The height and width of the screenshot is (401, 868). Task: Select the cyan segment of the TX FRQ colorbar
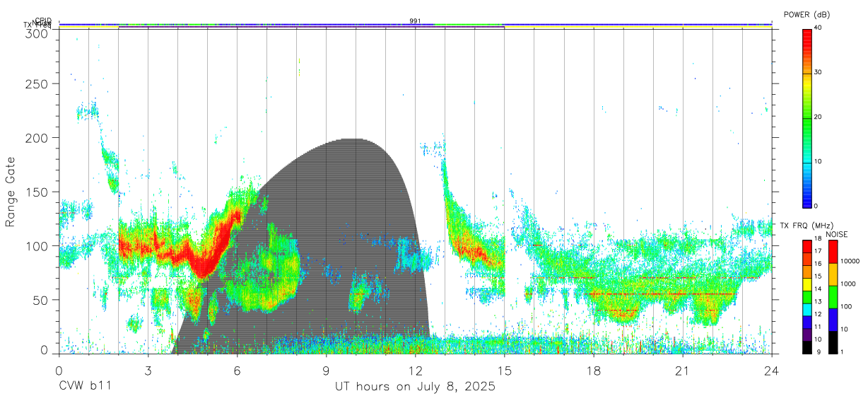point(807,310)
